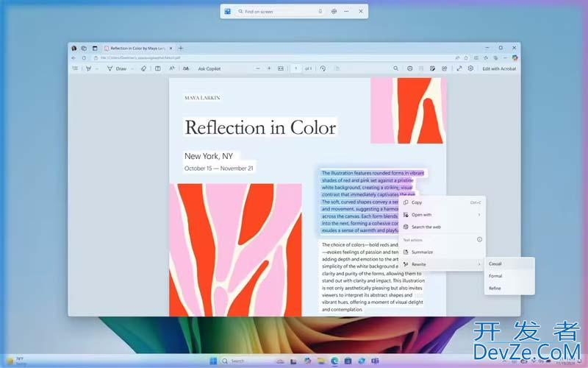Click the Click to Do logo icon
Image resolution: width=588 pixels, height=368 pixels.
(x=227, y=11)
